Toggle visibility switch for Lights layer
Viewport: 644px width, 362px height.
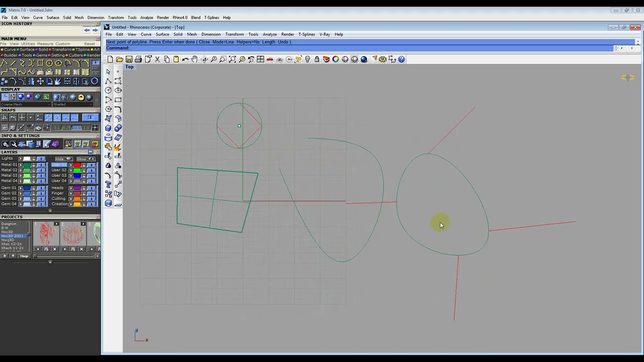coord(41,159)
